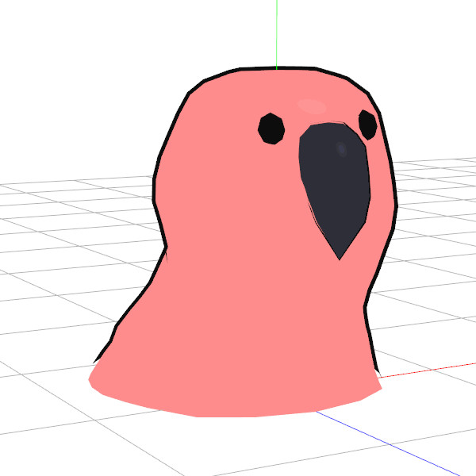476x476 pixels.
Task: Select the parrot's black eye right of beak
Action: (x=367, y=125)
